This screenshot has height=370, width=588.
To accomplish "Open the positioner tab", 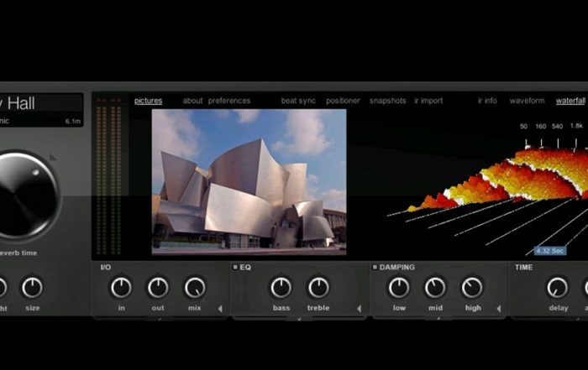I will point(343,101).
